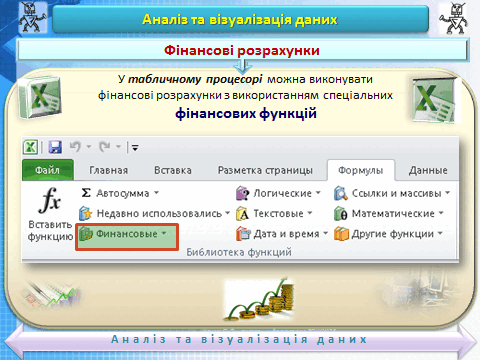Click the robot figure in top-right corner
The height and width of the screenshot is (360, 480).
point(454,18)
